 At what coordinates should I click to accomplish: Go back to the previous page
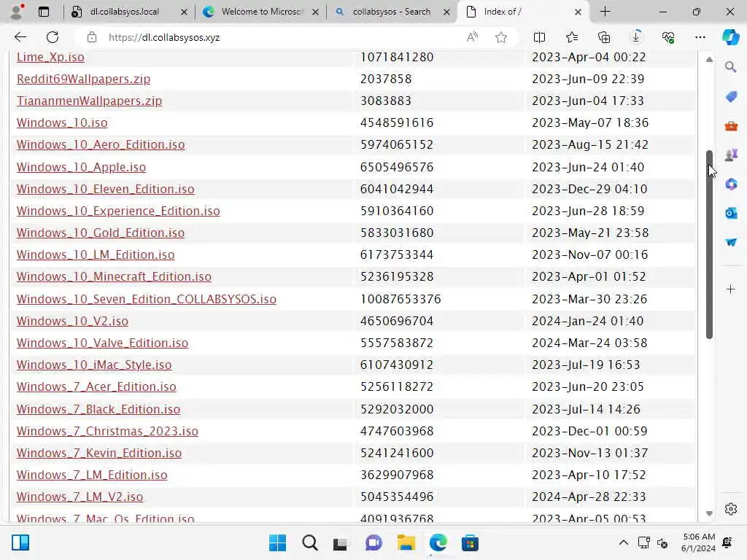20,37
